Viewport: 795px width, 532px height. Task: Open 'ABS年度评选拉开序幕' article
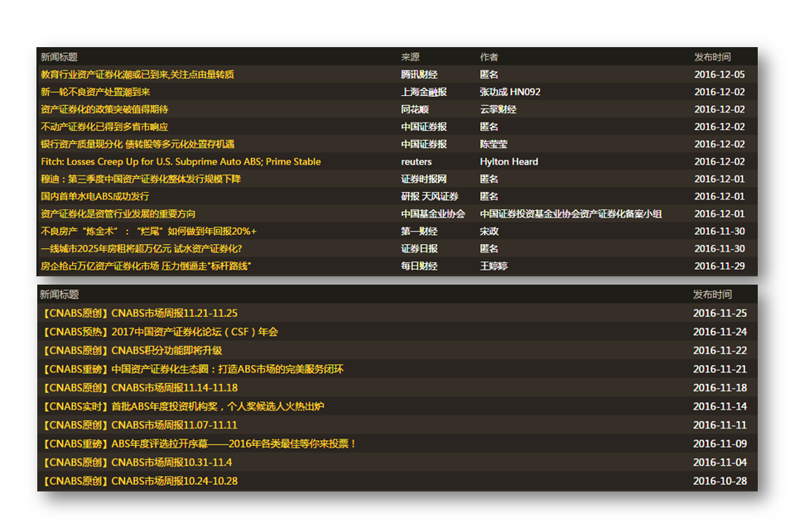point(199,443)
